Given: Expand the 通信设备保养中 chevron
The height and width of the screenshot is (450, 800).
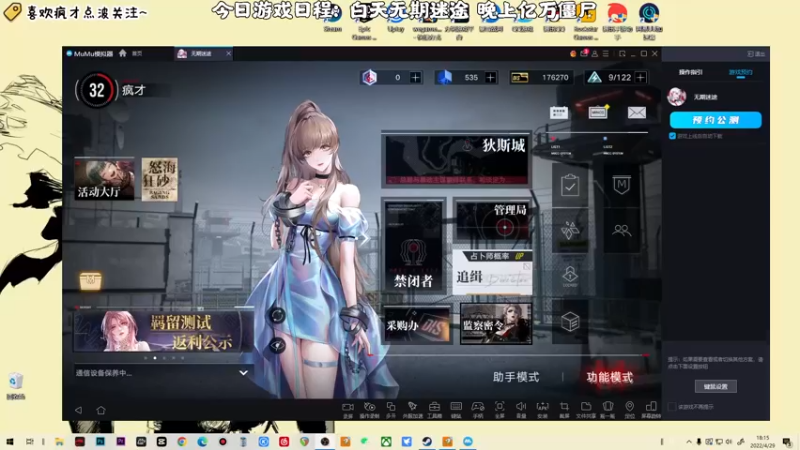Looking at the screenshot, I should pyautogui.click(x=244, y=373).
